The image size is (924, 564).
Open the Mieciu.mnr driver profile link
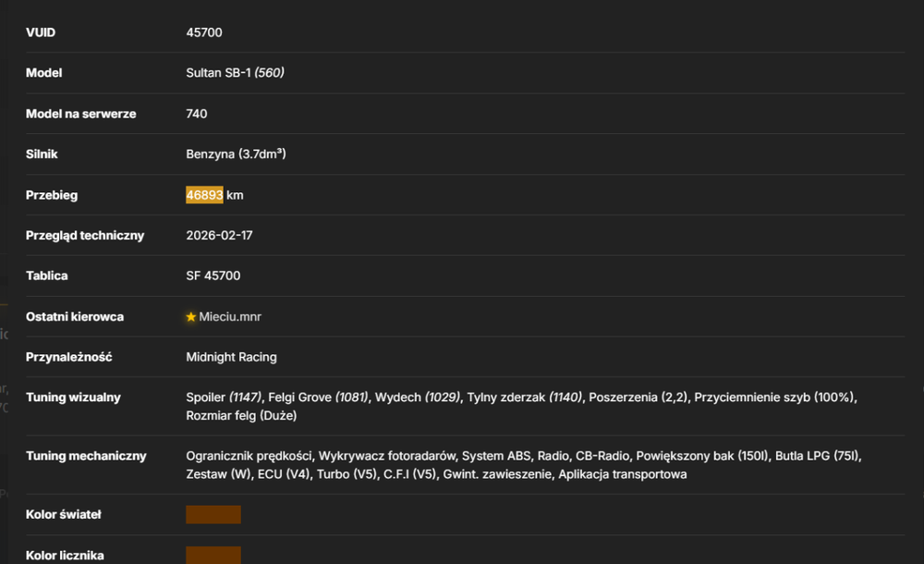230,317
